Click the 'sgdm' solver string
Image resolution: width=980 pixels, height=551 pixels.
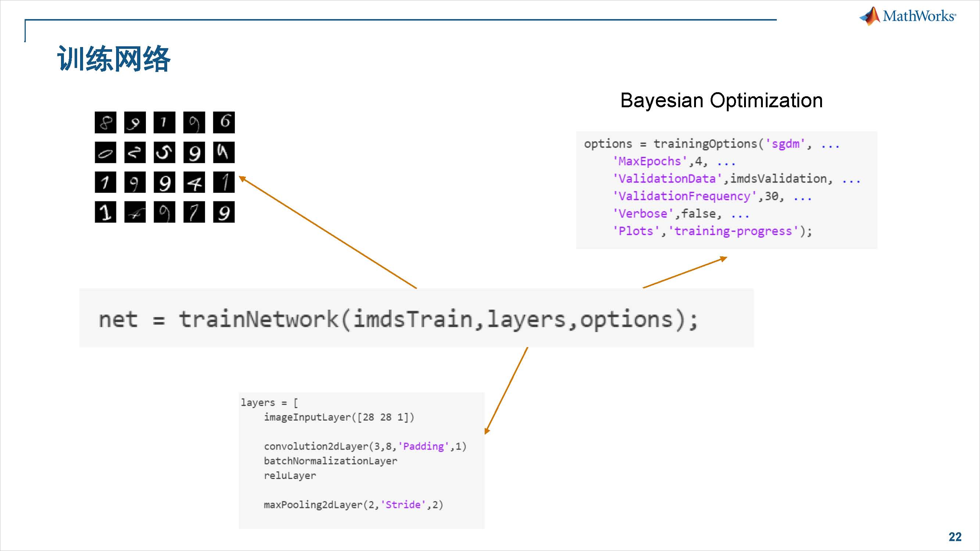[x=785, y=144]
